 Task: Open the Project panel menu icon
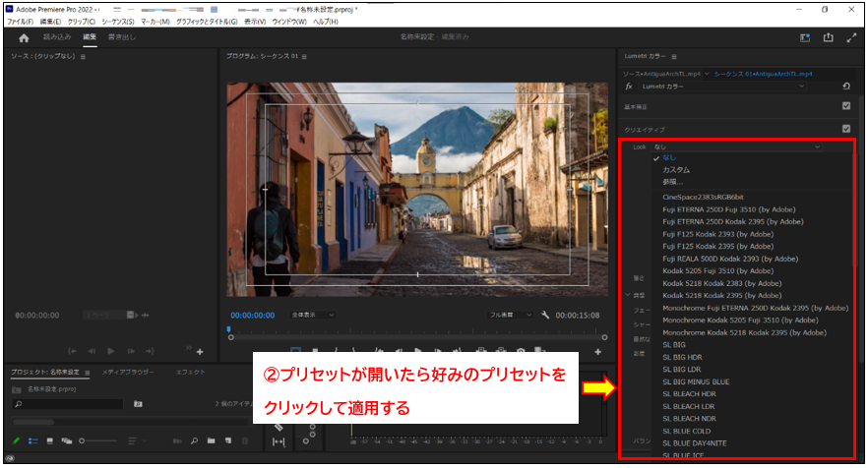click(88, 373)
